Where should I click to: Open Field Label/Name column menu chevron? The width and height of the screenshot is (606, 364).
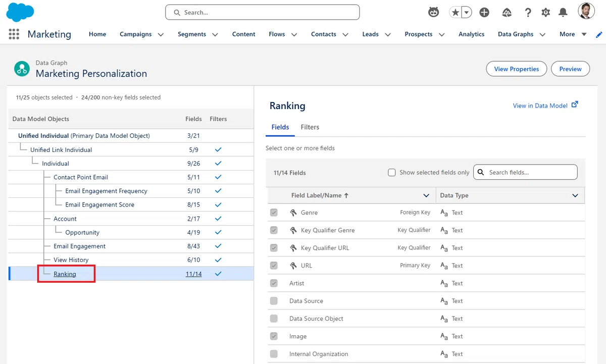click(x=426, y=195)
